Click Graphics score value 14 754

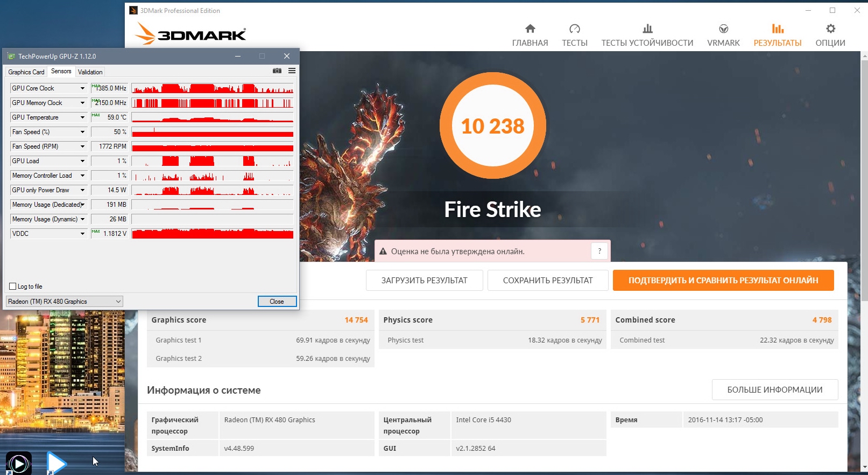coord(356,320)
